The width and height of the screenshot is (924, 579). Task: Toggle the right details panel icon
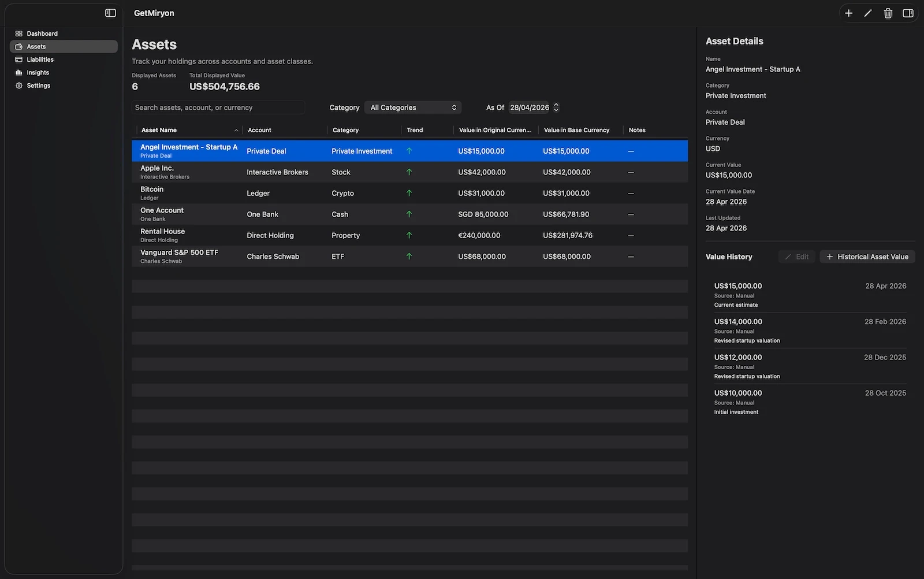pos(908,13)
